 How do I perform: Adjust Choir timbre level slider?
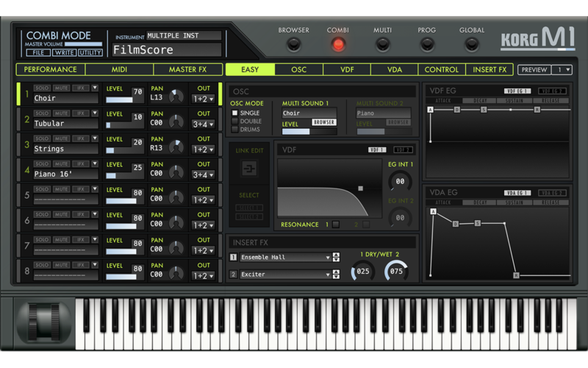click(x=123, y=100)
